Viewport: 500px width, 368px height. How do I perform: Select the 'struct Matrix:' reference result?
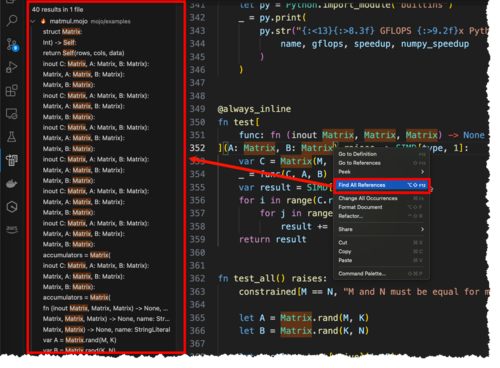click(x=62, y=32)
